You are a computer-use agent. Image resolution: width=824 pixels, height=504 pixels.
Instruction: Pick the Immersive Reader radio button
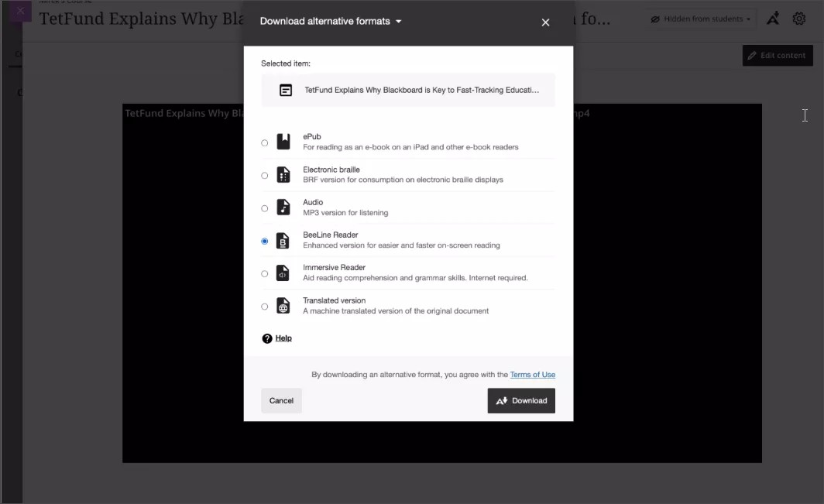click(x=265, y=274)
